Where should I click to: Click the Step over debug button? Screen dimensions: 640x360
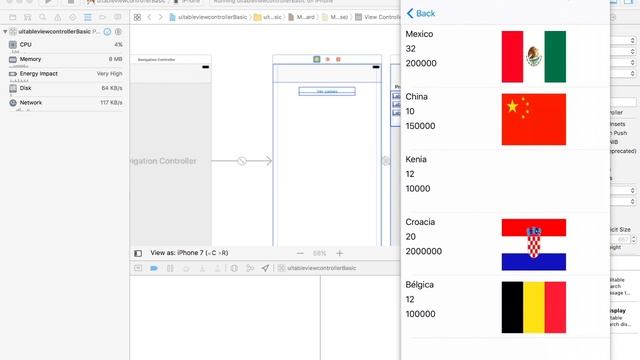click(186, 268)
